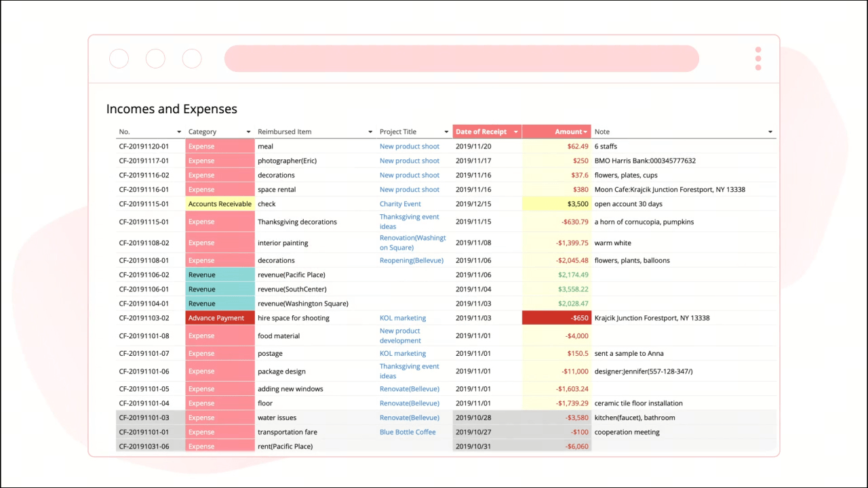This screenshot has width=868, height=488.
Task: Click the yellow $3,500 amount cell
Action: pyautogui.click(x=557, y=204)
